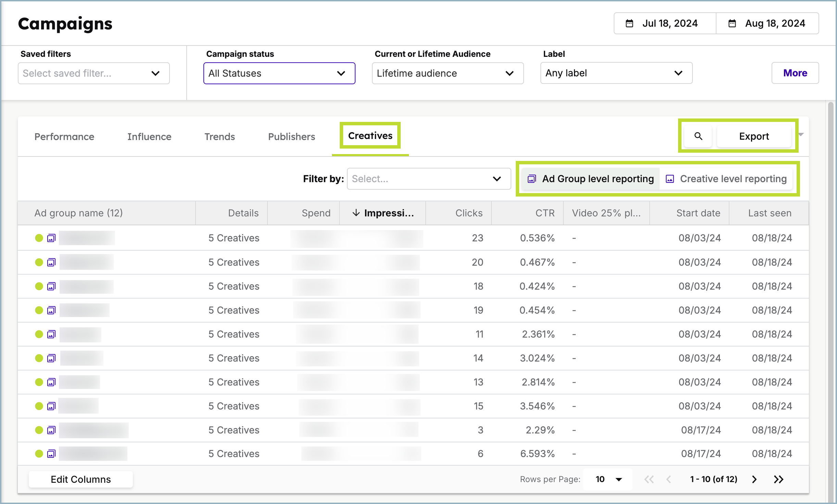Image resolution: width=837 pixels, height=504 pixels.
Task: Click green status dot in the 0.536% CTR row
Action: [x=39, y=238]
